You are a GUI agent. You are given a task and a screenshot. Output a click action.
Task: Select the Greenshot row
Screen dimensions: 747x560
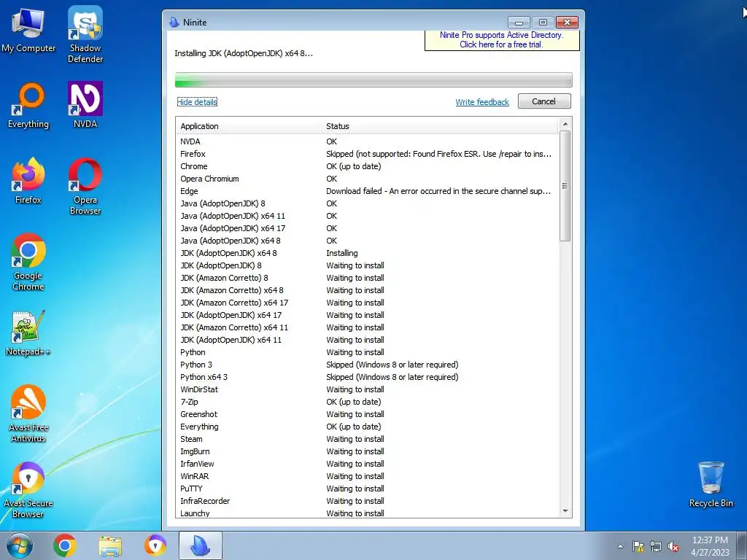tap(367, 414)
